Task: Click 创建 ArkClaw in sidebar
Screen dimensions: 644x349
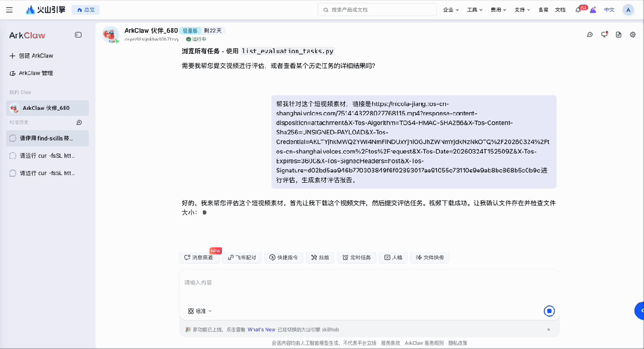Action: click(31, 56)
